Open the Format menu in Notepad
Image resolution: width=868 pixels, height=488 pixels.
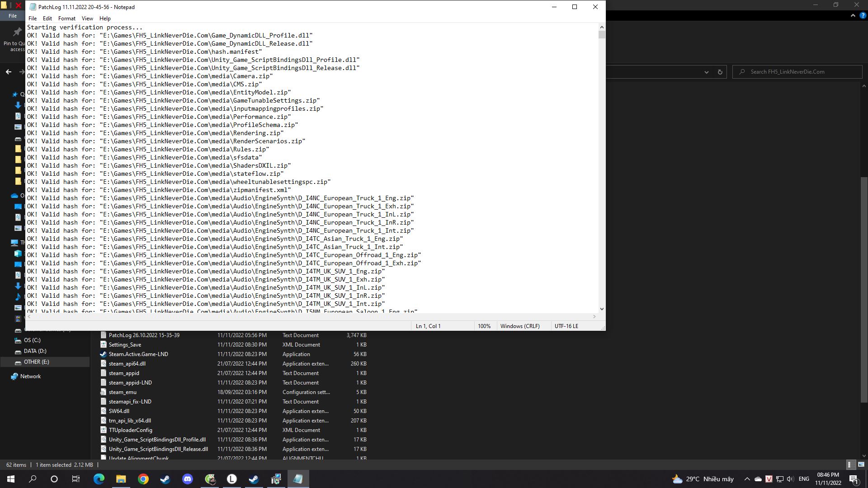tap(66, 19)
